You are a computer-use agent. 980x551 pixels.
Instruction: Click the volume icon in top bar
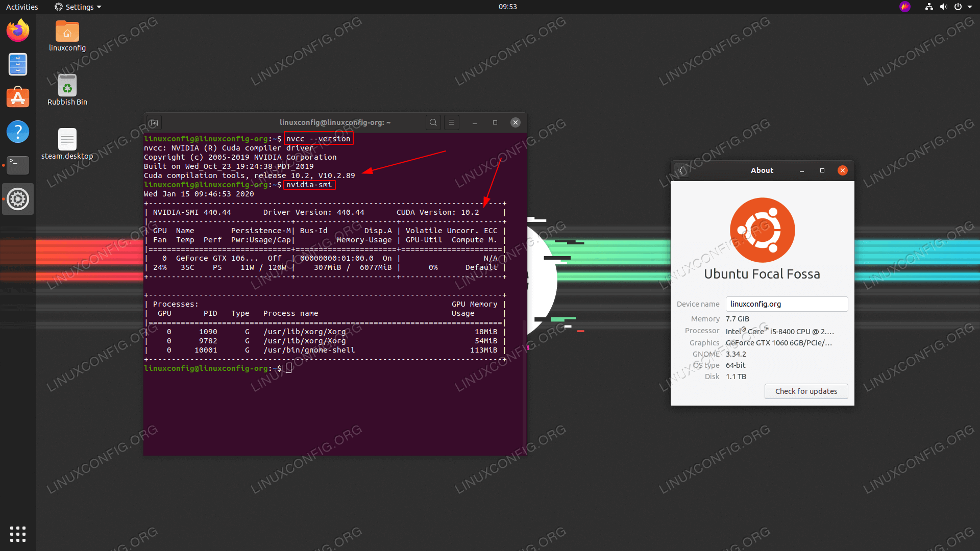943,7
